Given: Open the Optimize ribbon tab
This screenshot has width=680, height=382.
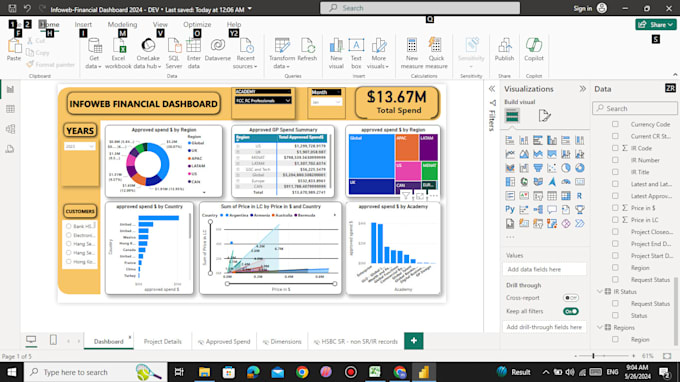Looking at the screenshot, I should pos(197,25).
